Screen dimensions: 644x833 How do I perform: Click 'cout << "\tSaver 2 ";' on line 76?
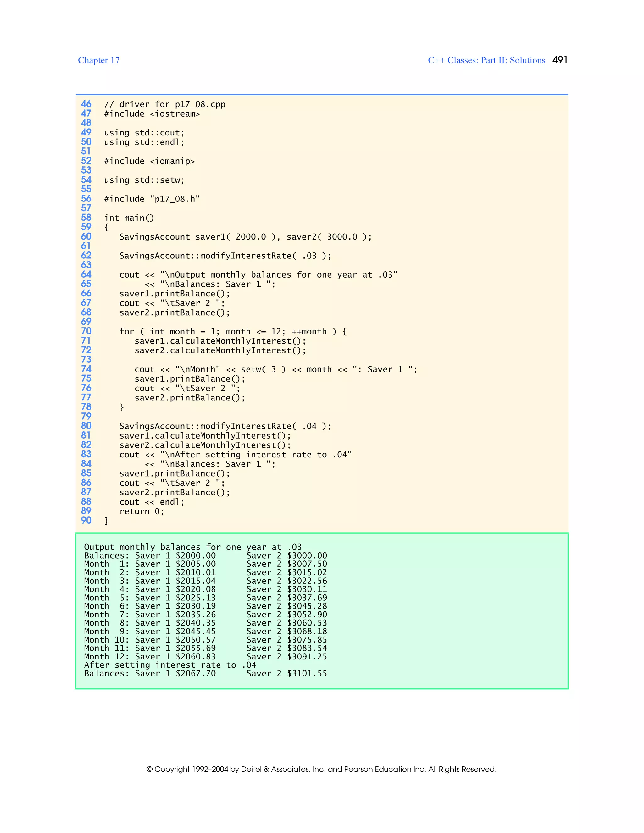(187, 388)
